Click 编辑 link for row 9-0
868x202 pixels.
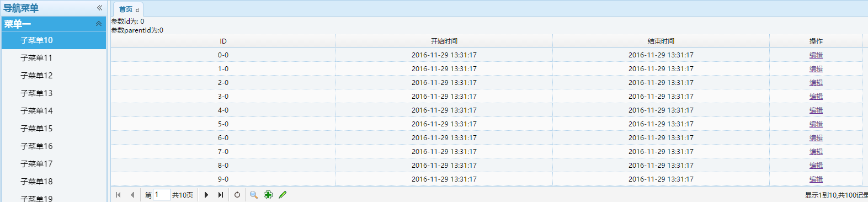click(x=816, y=179)
